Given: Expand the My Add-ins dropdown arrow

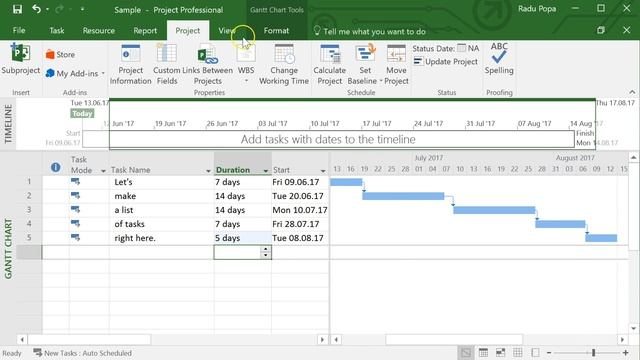Looking at the screenshot, I should [x=103, y=73].
